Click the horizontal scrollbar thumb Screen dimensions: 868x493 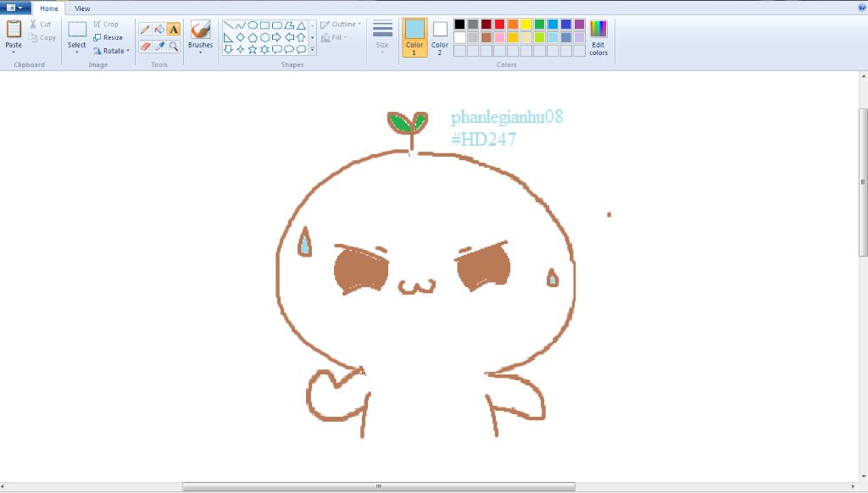point(379,487)
